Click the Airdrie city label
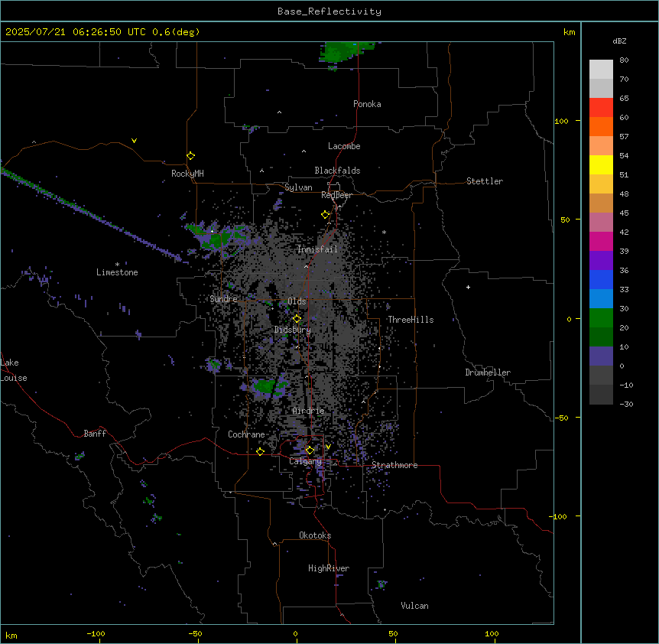This screenshot has height=644, width=659. [308, 411]
